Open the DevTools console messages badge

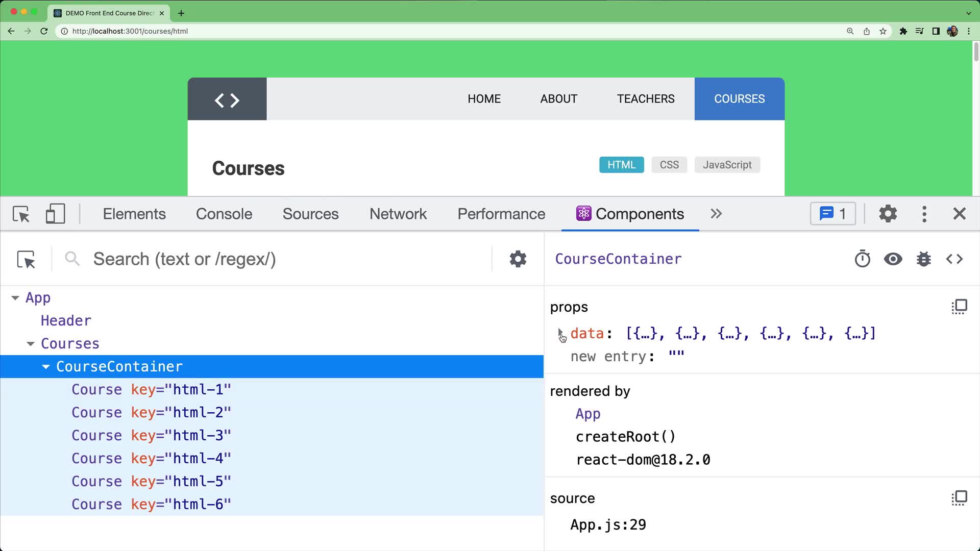coord(832,214)
